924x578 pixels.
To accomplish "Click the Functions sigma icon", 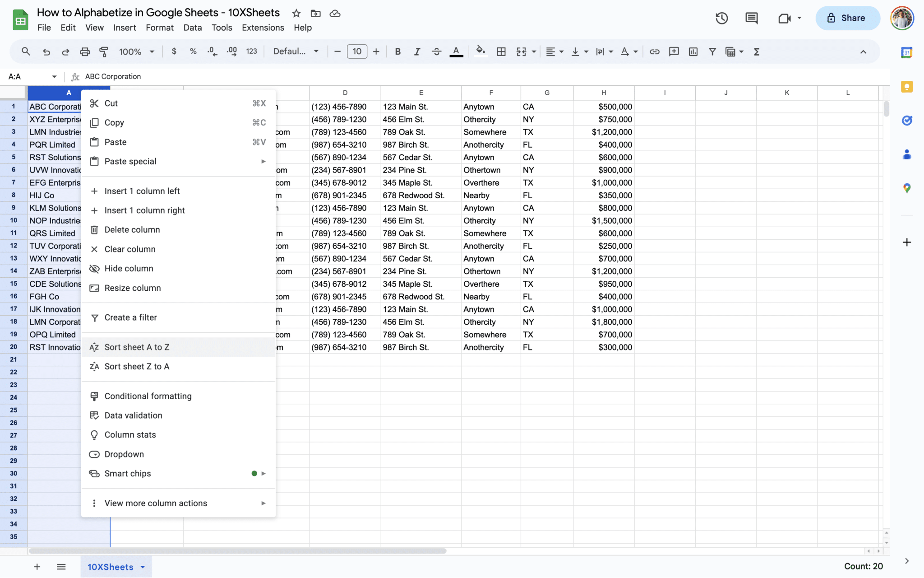I will click(x=757, y=51).
